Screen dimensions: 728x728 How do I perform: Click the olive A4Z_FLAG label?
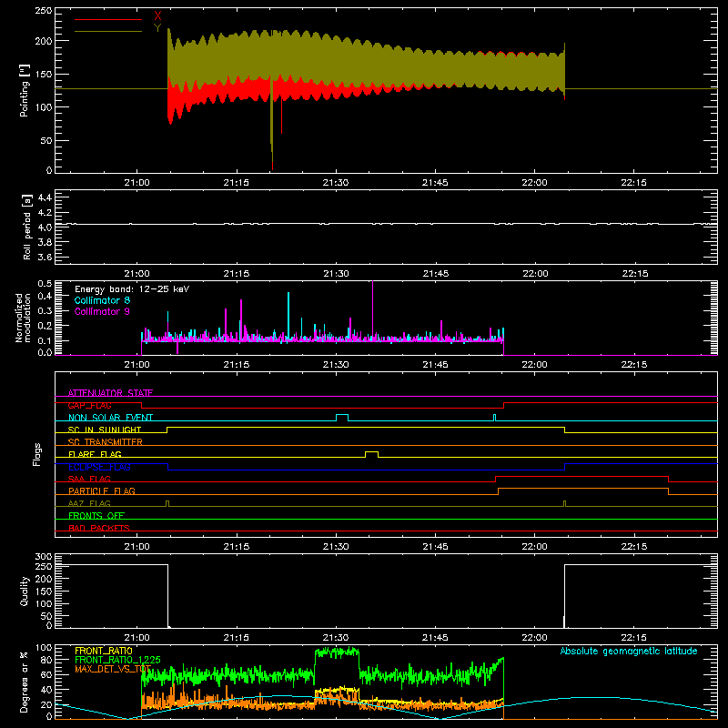click(x=89, y=503)
